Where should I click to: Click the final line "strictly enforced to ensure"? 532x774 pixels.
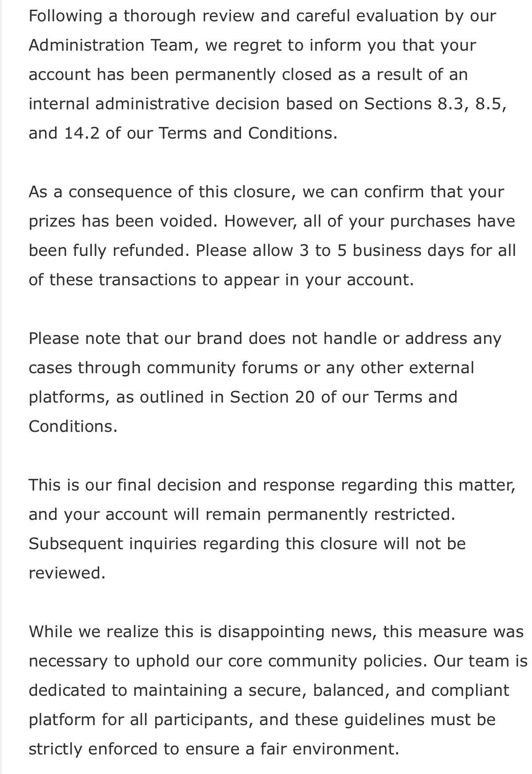(214, 749)
